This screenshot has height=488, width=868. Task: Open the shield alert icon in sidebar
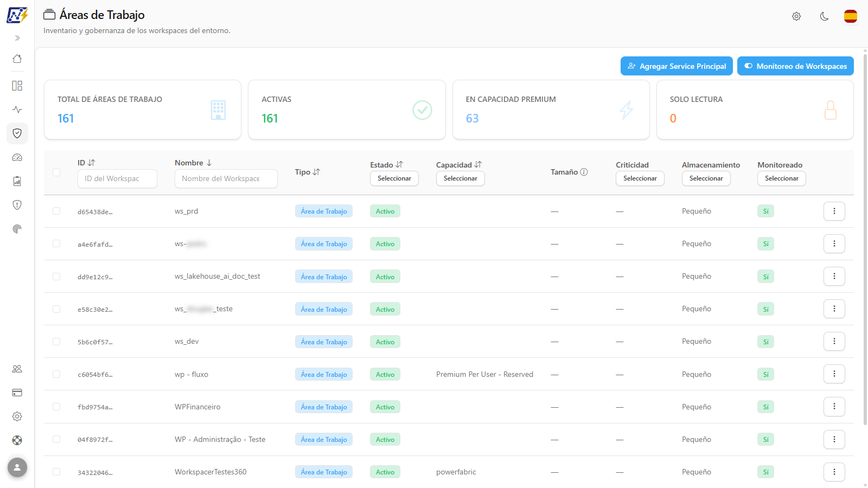coord(17,205)
